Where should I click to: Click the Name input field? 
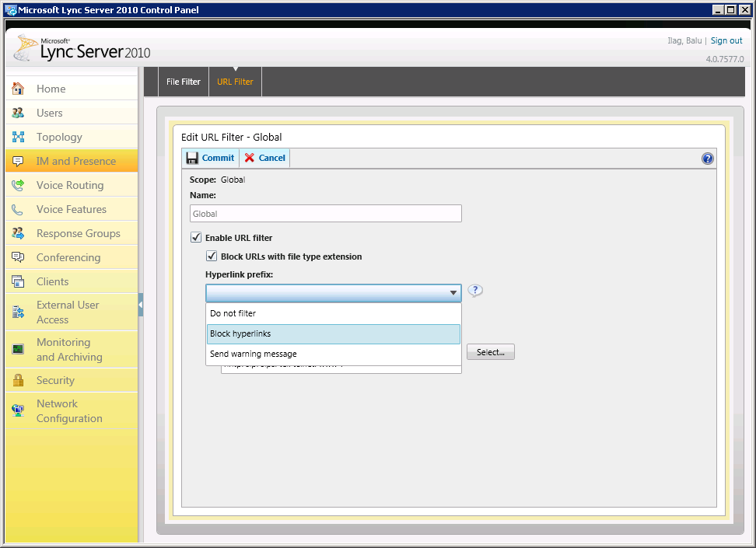point(325,214)
